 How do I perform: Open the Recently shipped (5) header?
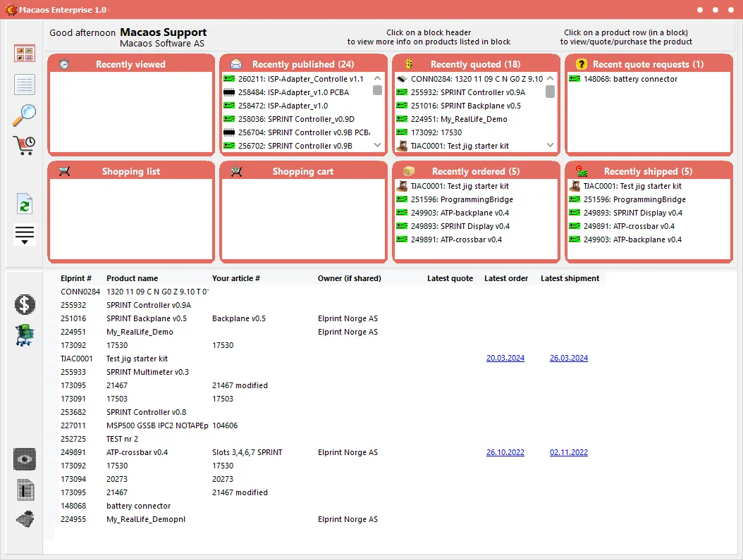click(649, 171)
